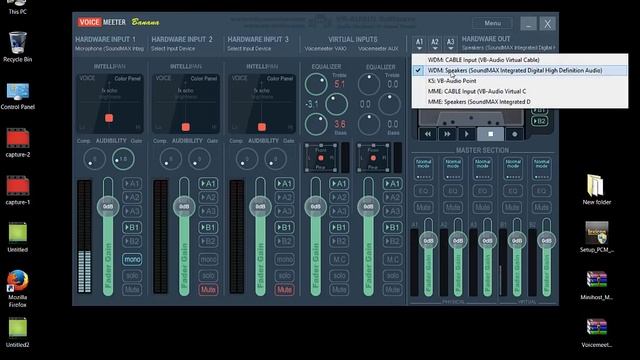Viewport: 640px width, 360px height.
Task: Open Hardware Input 3 device selector
Action: pyautogui.click(x=249, y=48)
